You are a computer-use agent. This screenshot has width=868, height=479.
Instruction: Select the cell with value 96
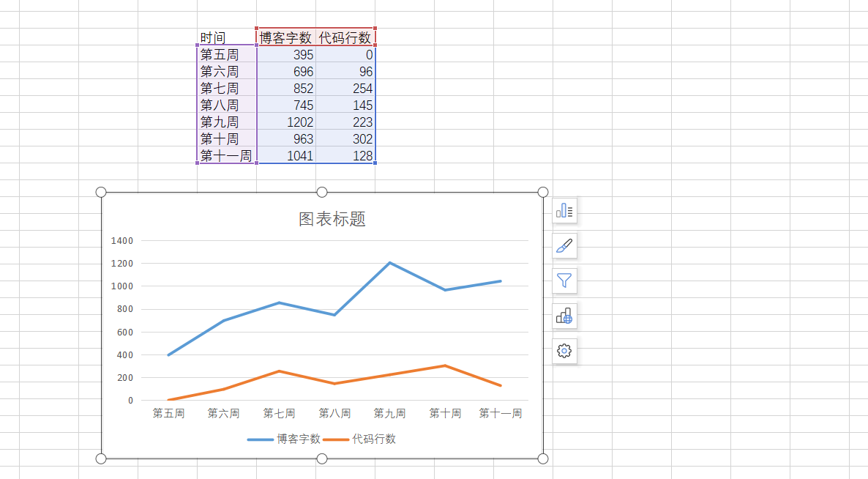click(345, 72)
